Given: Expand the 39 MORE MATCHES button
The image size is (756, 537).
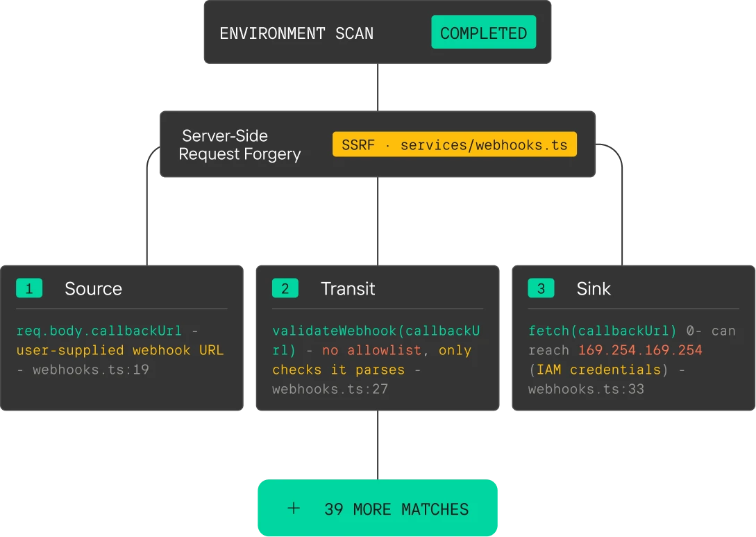Looking at the screenshot, I should (378, 508).
